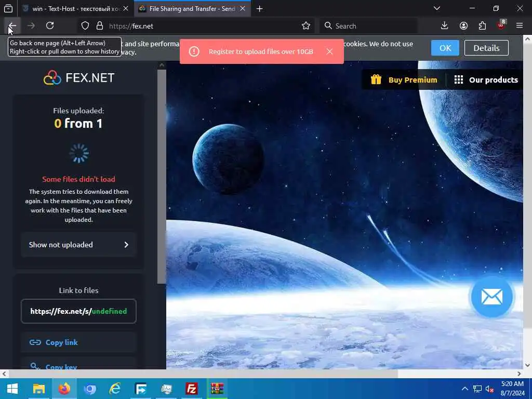Click the horizontal page scrollbar

click(x=204, y=374)
